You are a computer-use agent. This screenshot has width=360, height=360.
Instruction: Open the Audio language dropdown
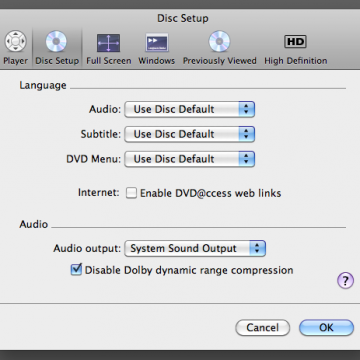189,109
